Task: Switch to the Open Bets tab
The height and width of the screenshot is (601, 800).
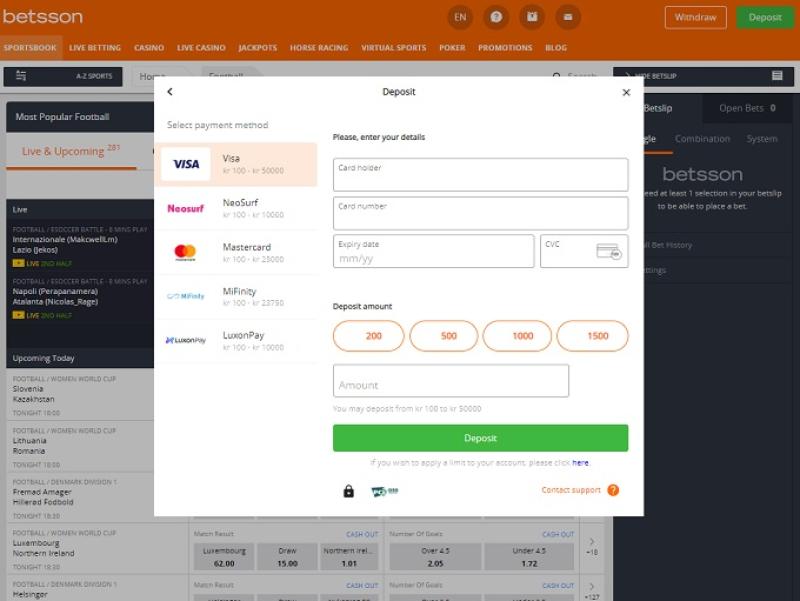Action: tap(747, 108)
